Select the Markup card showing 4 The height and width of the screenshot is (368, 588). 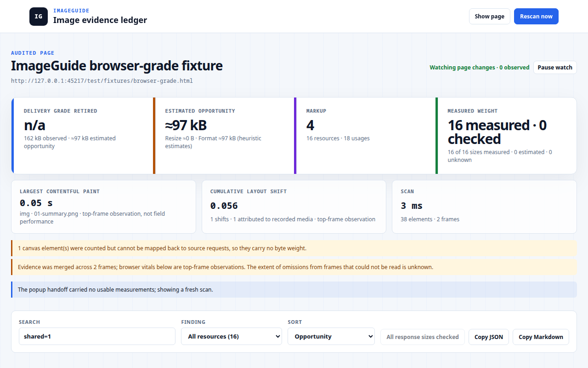tap(365, 136)
